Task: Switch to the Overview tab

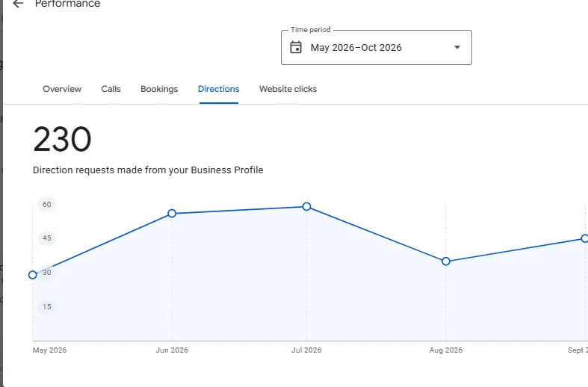Action: point(62,89)
